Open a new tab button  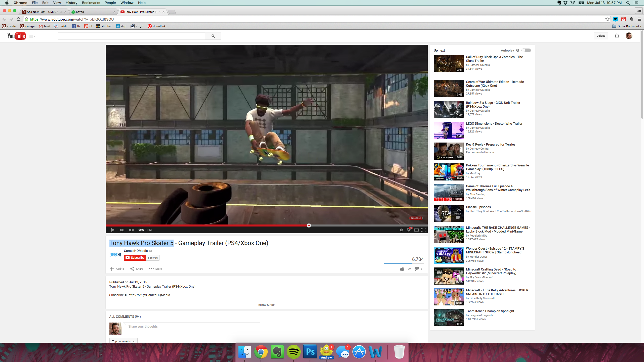tap(172, 12)
